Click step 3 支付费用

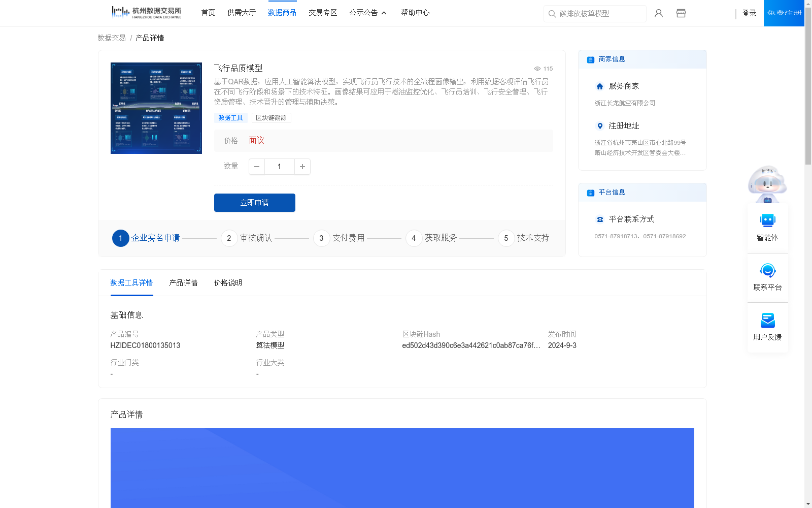click(x=339, y=238)
